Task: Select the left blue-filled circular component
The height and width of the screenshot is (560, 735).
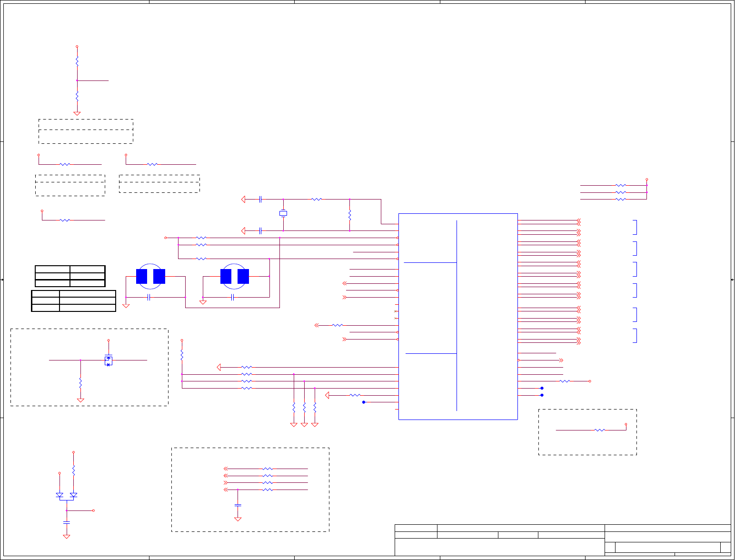Action: (x=150, y=277)
